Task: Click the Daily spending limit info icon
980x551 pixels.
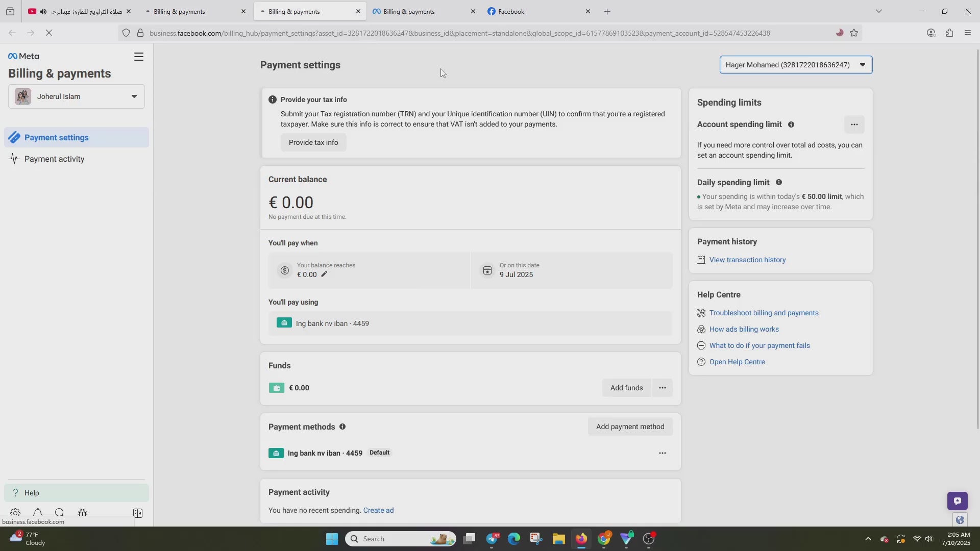Action: (778, 182)
